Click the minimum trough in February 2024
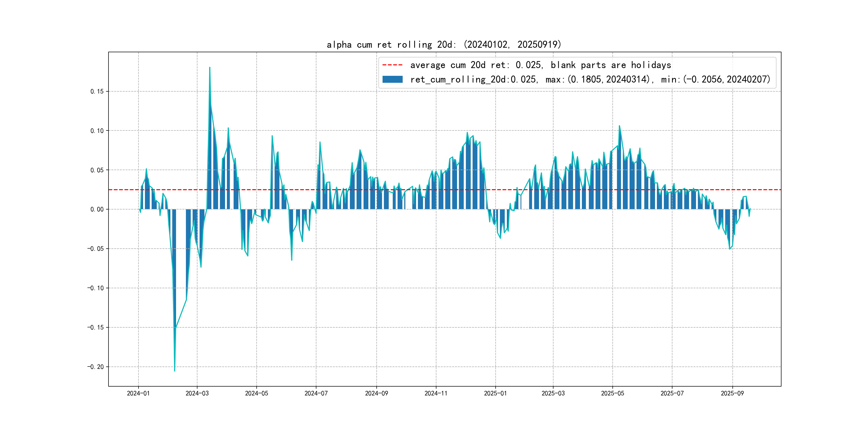The width and height of the screenshot is (868, 434). [x=175, y=370]
